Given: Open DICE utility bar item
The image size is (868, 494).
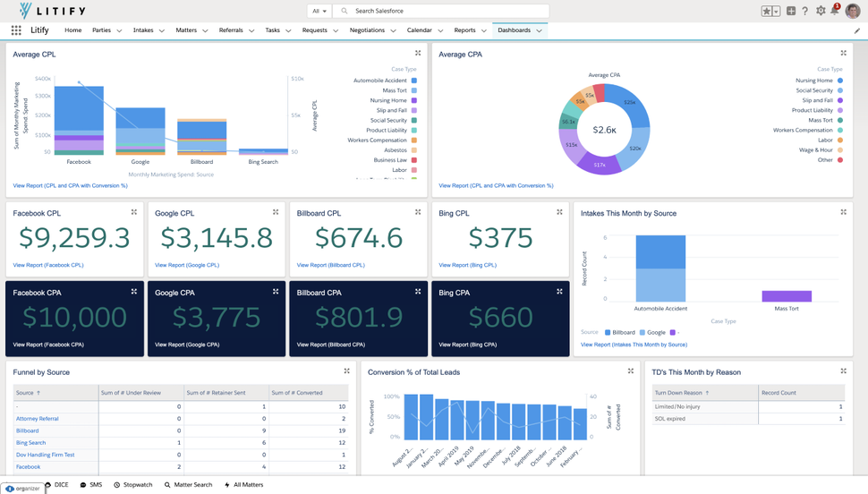Looking at the screenshot, I should coord(57,484).
